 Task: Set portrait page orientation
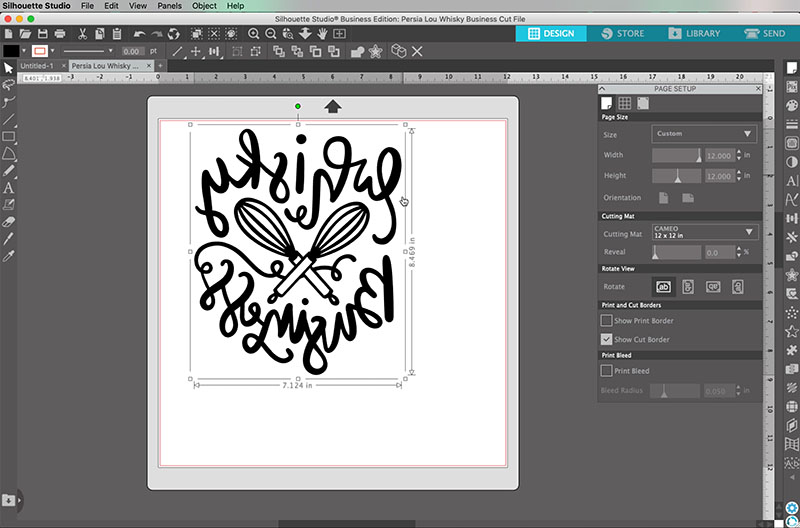click(x=663, y=197)
